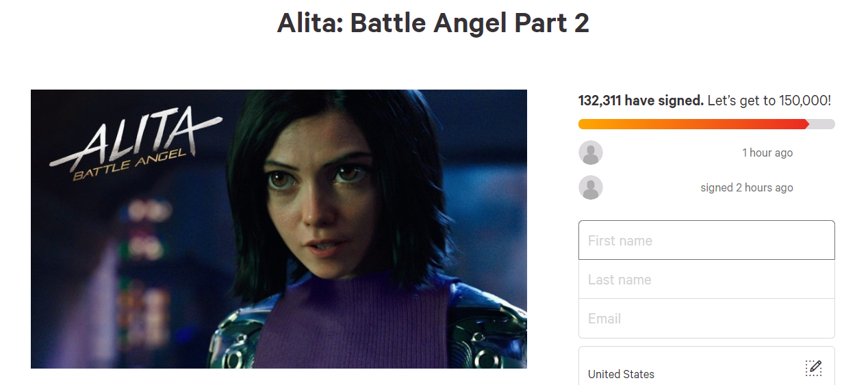This screenshot has height=385, width=868.
Task: Click the edit location pencil icon
Action: (813, 368)
